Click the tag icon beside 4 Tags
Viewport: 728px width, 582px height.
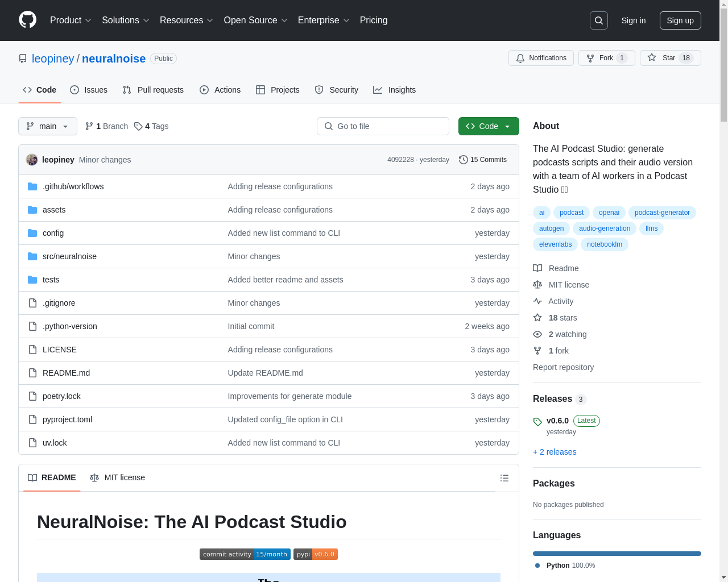[x=138, y=126]
